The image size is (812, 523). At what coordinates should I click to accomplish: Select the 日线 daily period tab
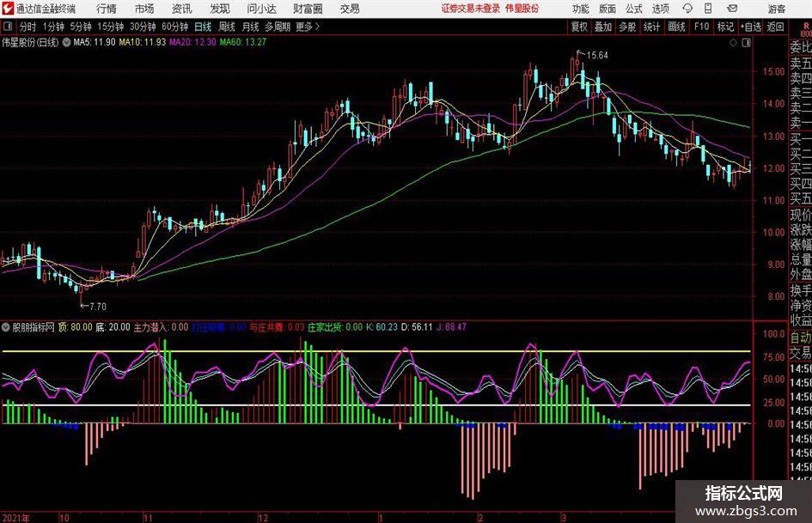click(203, 27)
